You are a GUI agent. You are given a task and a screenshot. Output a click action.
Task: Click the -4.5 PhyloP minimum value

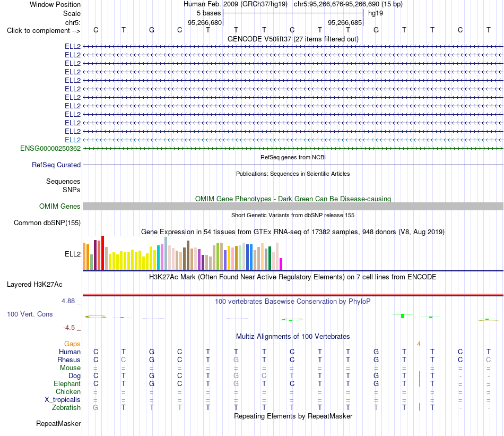[69, 328]
